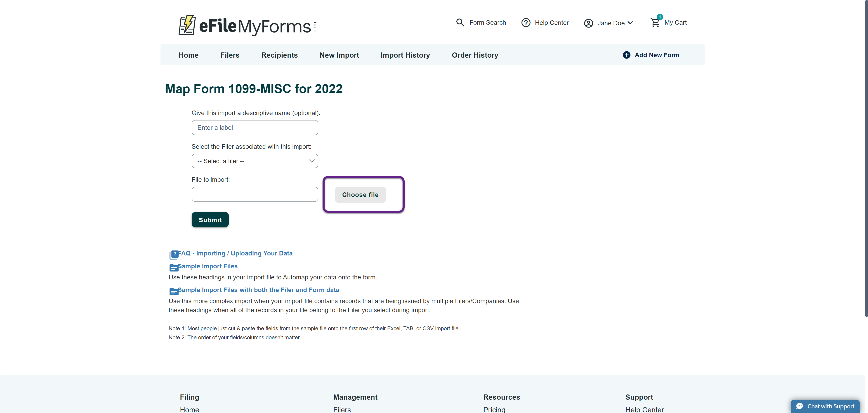Click the FAQ question mark document icon
The height and width of the screenshot is (413, 868).
click(174, 255)
